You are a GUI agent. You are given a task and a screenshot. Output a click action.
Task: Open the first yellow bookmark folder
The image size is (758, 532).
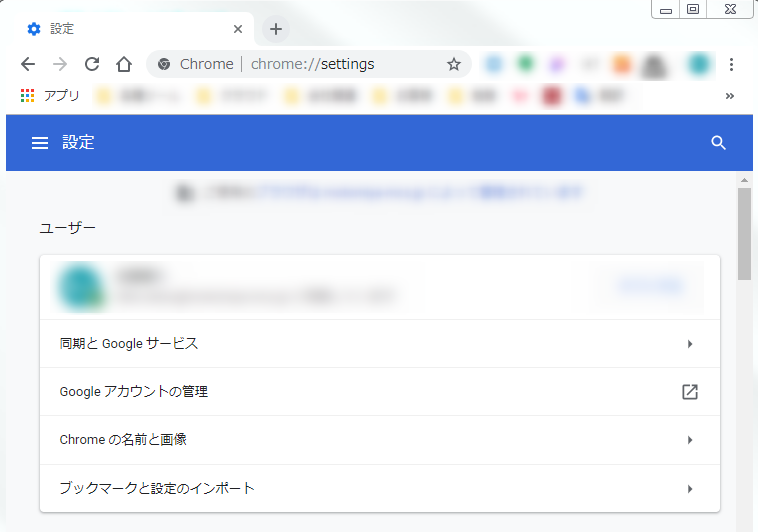click(138, 96)
